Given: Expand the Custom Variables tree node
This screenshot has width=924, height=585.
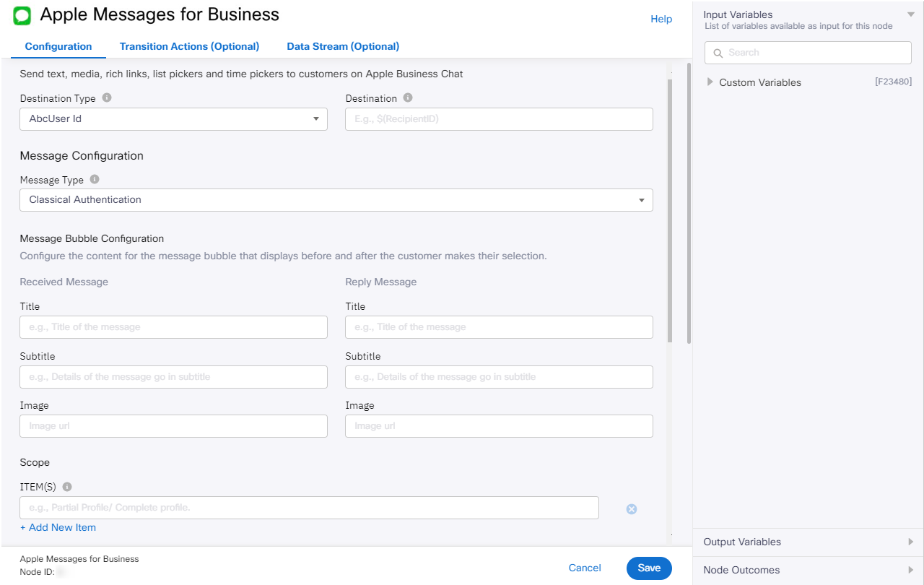Looking at the screenshot, I should pos(710,82).
